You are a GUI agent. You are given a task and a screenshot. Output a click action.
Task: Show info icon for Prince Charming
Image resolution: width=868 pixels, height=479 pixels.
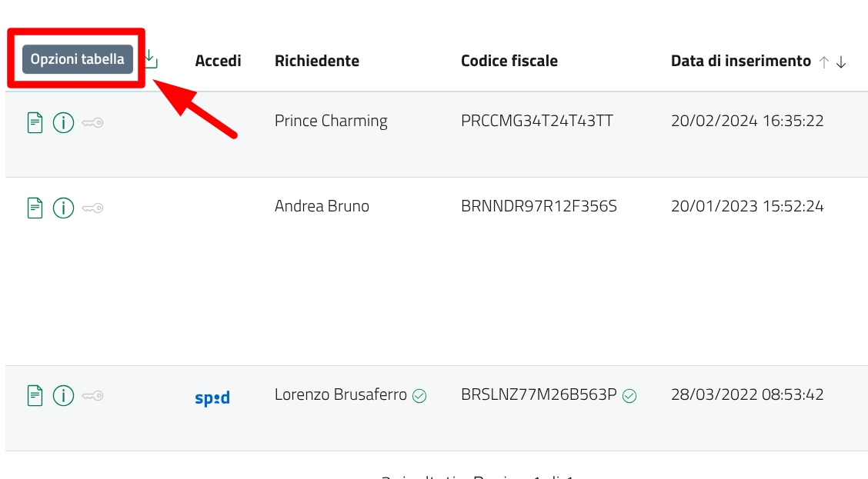63,122
